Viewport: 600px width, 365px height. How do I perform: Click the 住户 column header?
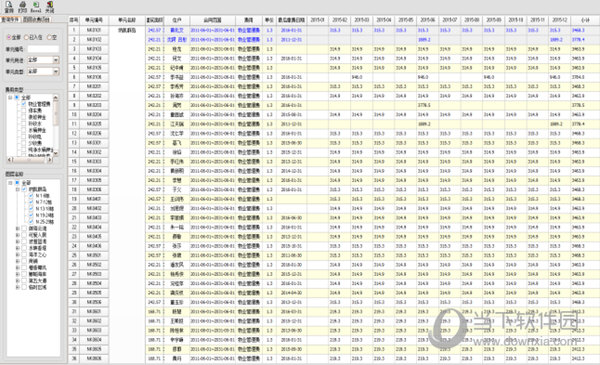tap(177, 20)
